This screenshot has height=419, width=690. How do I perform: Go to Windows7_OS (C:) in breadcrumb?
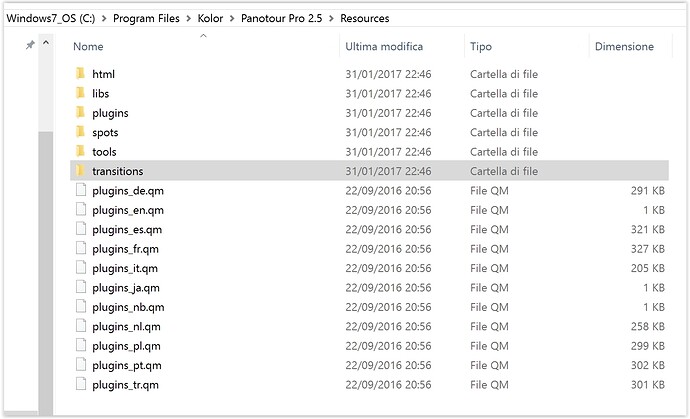[x=51, y=18]
